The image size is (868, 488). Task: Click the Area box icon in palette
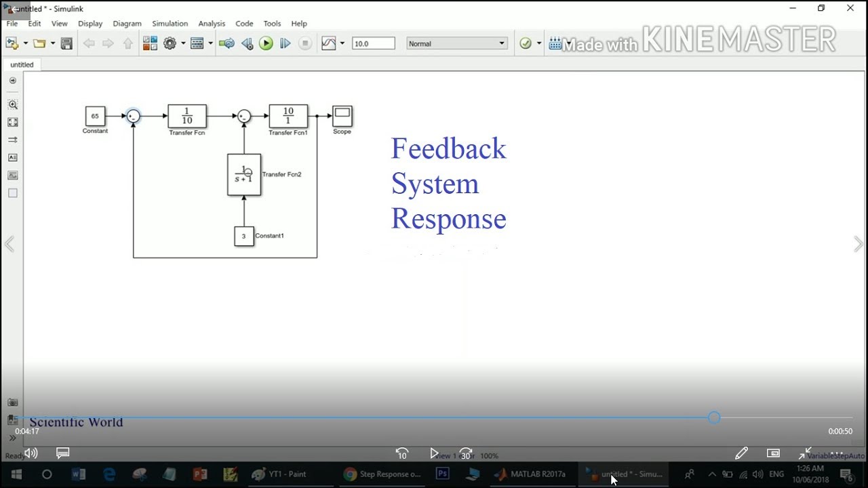[13, 193]
